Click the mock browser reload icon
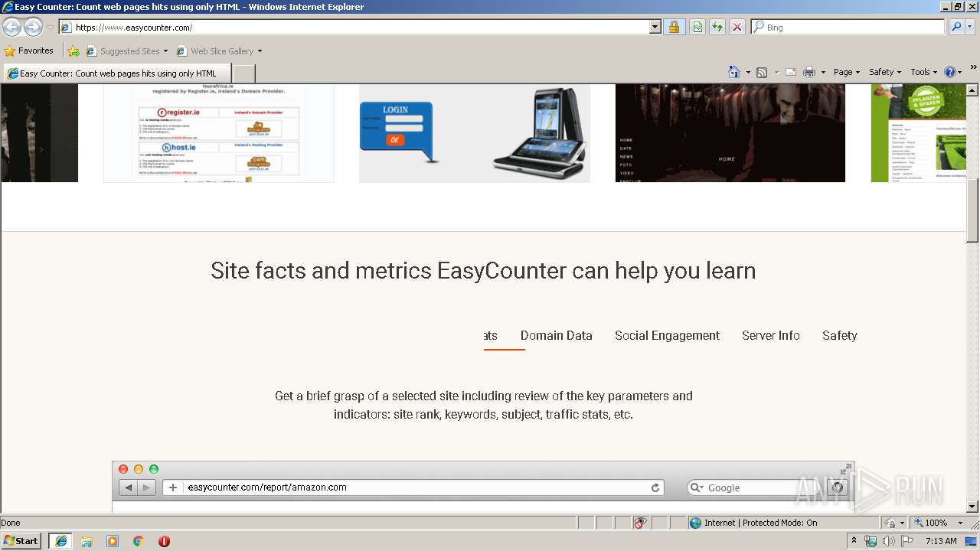980x551 pixels. coord(655,487)
